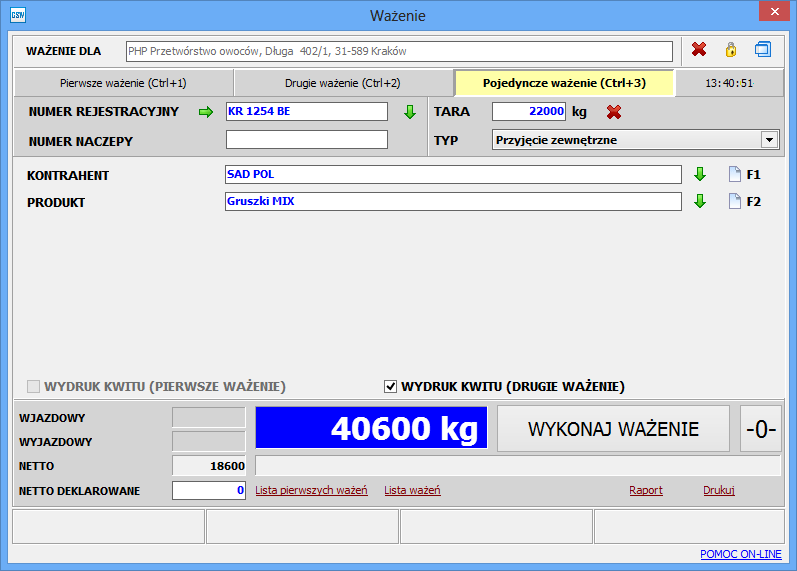The image size is (797, 571).
Task: Open the Typ dropdown list
Action: [x=768, y=140]
